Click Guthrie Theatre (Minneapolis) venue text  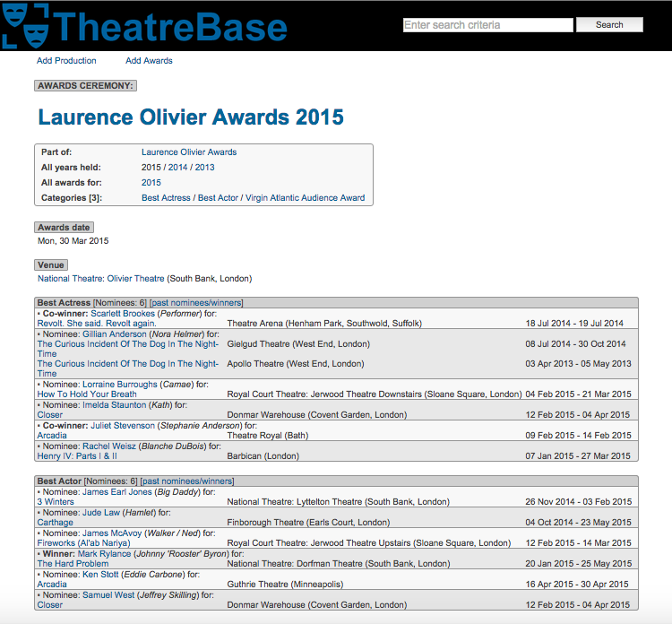(x=285, y=585)
